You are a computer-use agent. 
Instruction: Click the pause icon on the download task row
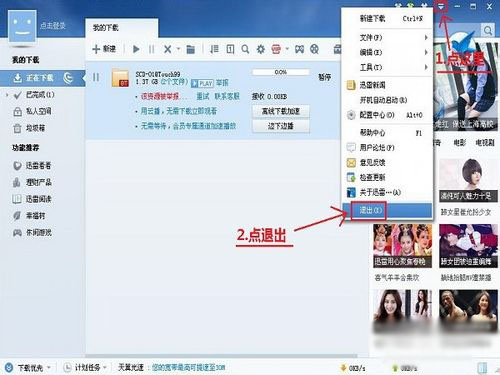coord(96,78)
